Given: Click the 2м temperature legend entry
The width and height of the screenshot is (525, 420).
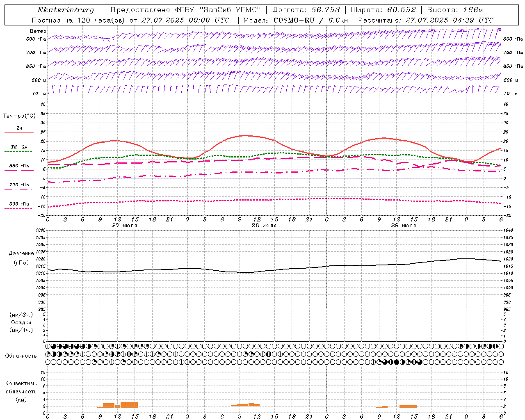Looking at the screenshot, I should pyautogui.click(x=19, y=128).
